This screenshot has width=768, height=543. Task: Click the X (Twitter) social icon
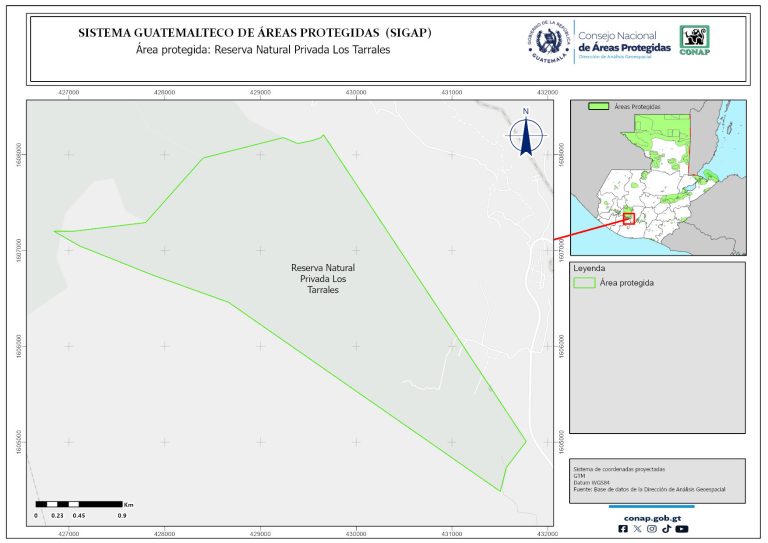(x=638, y=529)
